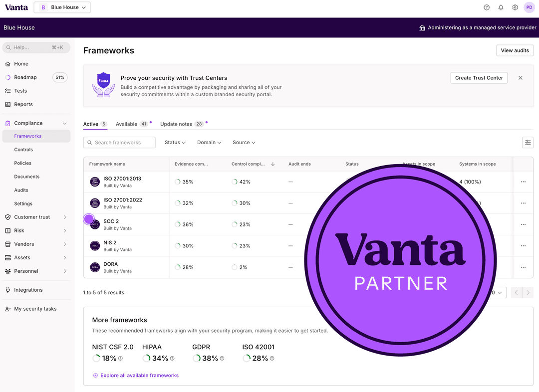This screenshot has height=392, width=539.
Task: Open Status filter dropdown
Action: point(175,143)
